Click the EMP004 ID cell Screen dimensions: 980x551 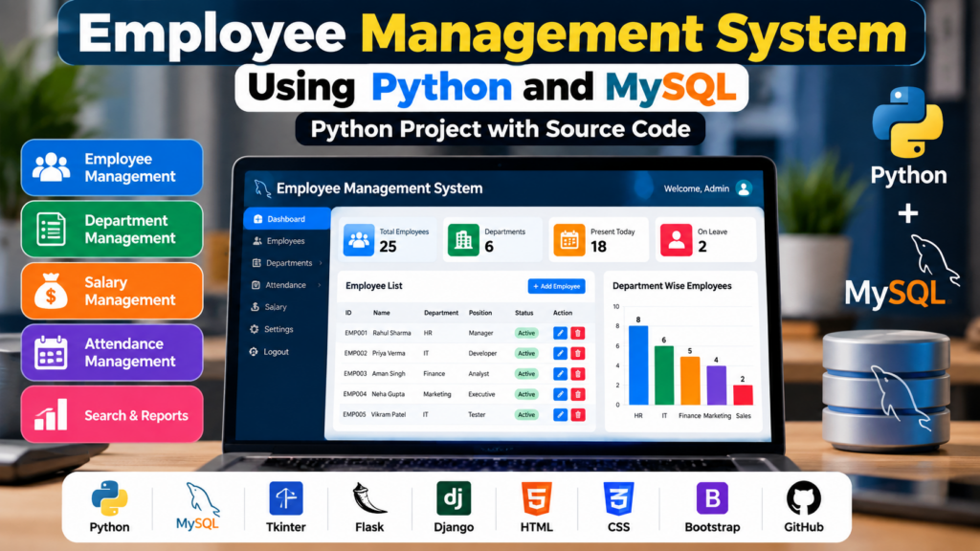tap(354, 394)
